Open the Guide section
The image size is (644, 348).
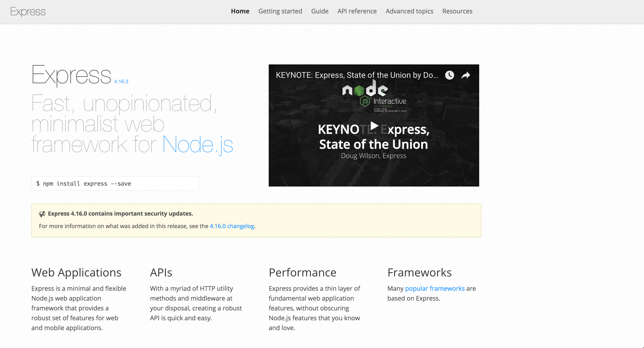320,11
